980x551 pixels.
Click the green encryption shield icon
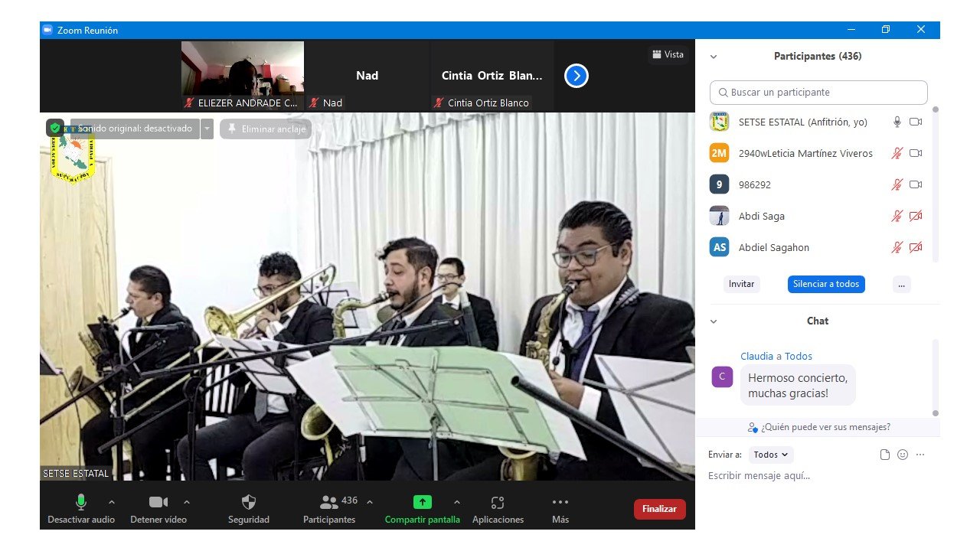[x=55, y=129]
